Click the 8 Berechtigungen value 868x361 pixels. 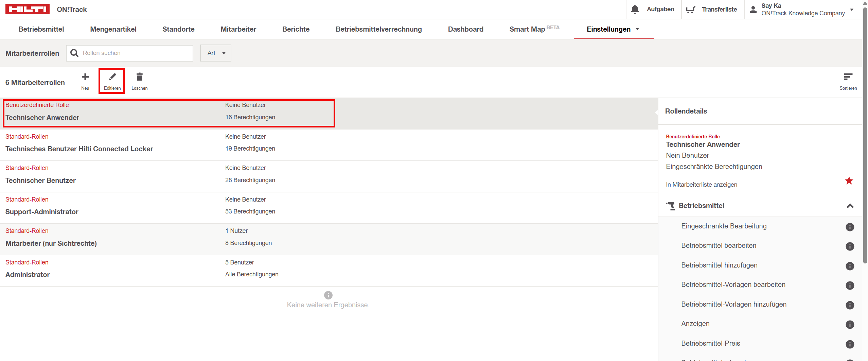[248, 243]
